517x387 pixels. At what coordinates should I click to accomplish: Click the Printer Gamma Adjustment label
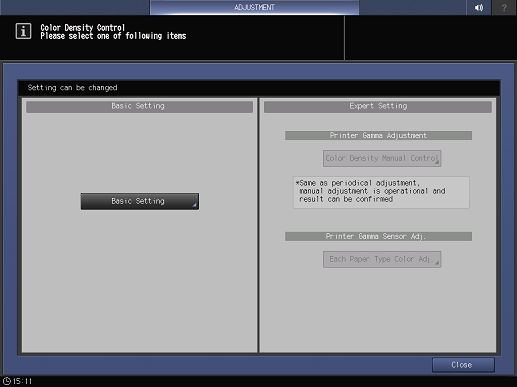(x=378, y=135)
